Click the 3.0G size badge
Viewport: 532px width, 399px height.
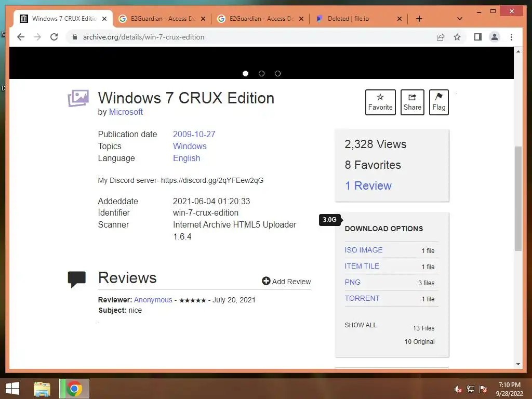330,220
